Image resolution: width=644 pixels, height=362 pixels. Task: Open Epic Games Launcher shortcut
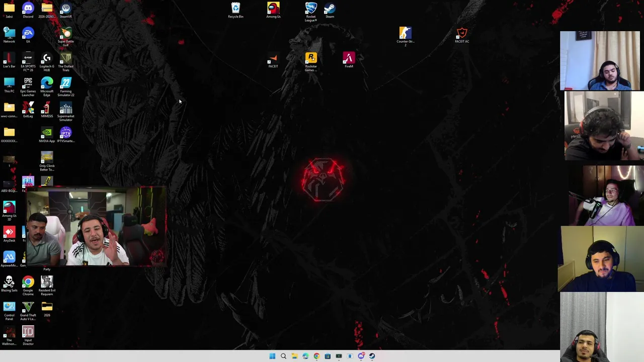point(28,86)
